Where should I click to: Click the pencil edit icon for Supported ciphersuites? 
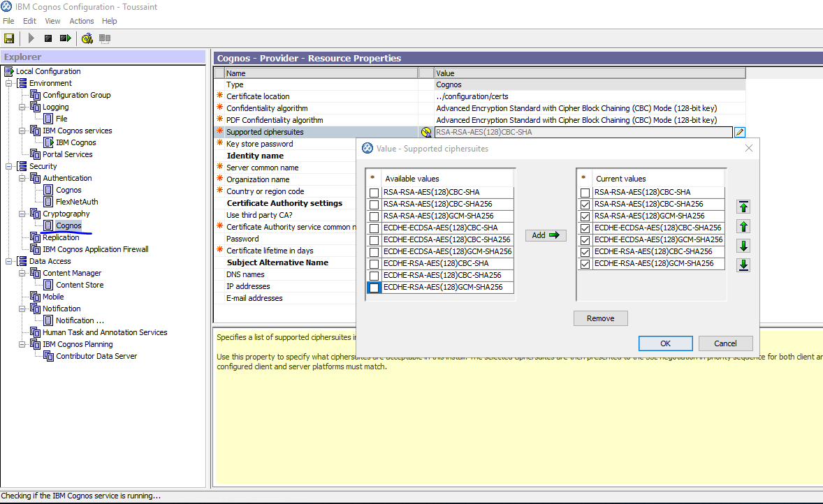740,132
